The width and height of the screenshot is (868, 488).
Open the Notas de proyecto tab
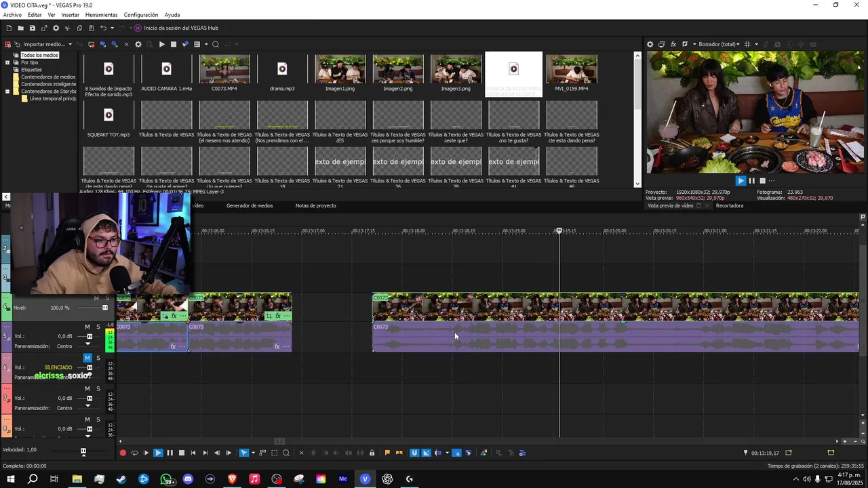[x=315, y=205]
